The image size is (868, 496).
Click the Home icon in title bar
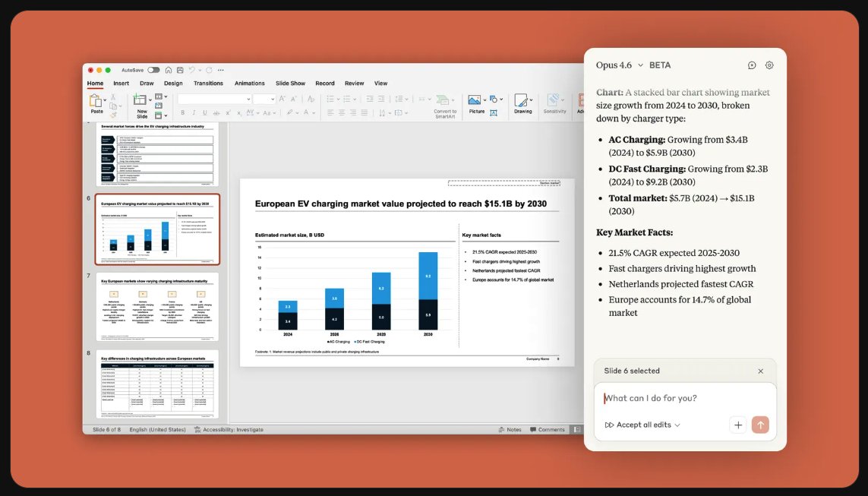(x=169, y=71)
